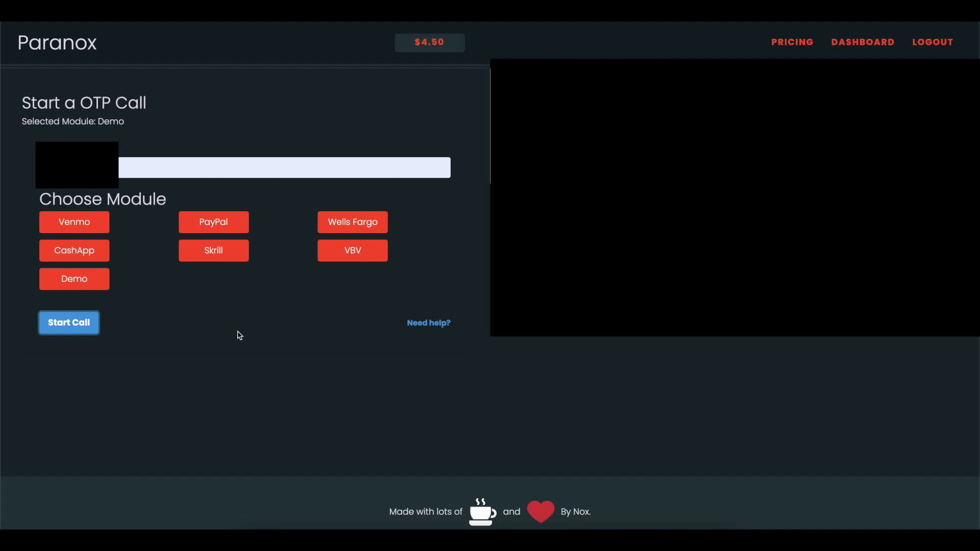This screenshot has width=980, height=551.
Task: Open the Pricing page
Action: tap(792, 42)
